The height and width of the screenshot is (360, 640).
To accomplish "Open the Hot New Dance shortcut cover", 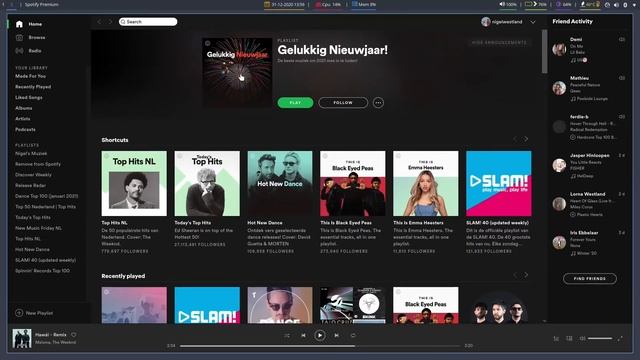I will pyautogui.click(x=280, y=184).
